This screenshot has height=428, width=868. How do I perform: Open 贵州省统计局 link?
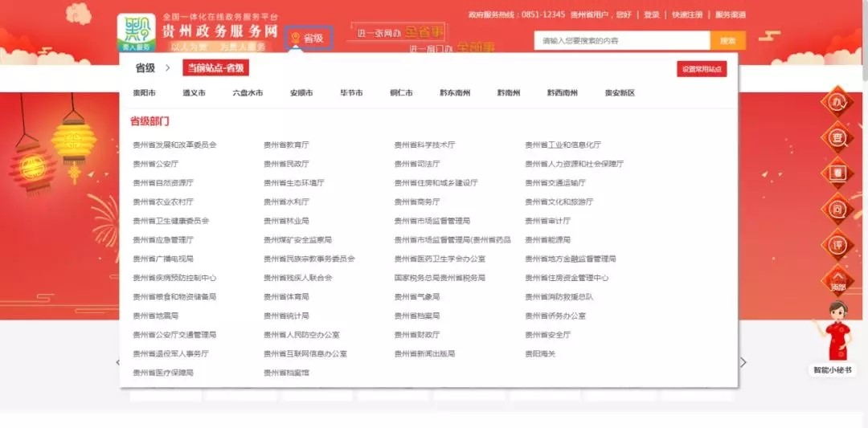(x=286, y=316)
